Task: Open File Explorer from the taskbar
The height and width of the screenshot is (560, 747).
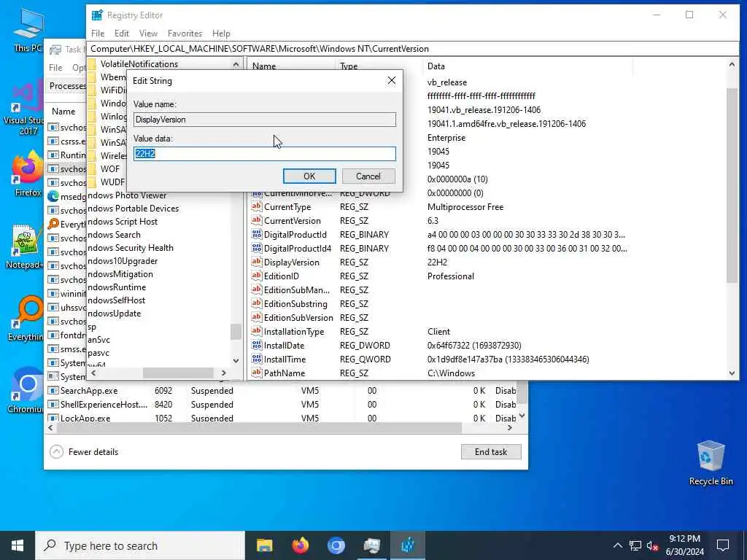Action: pos(264,545)
